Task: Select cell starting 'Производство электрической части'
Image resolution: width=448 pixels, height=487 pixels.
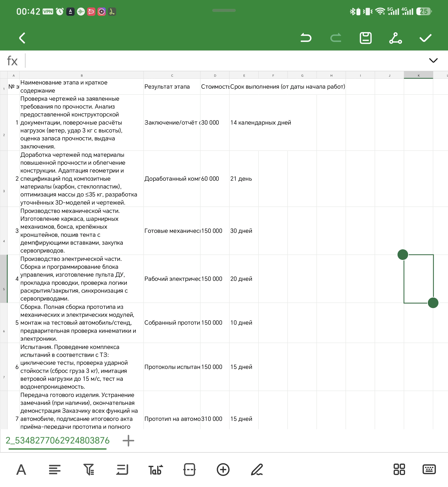Action: pos(82,279)
